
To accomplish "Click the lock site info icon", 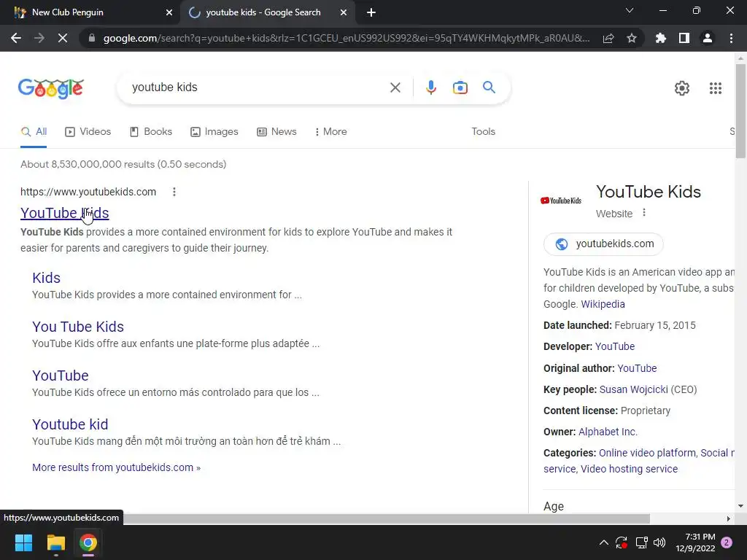I will 91,38.
